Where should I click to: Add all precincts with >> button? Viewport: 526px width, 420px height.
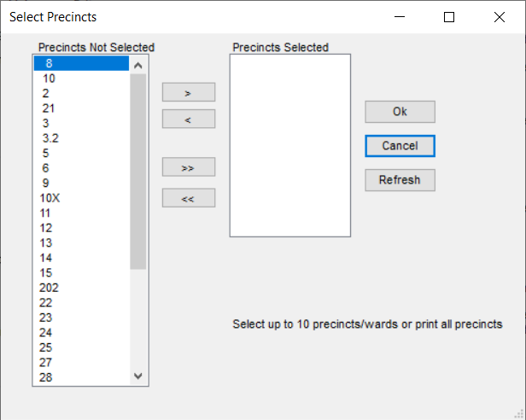(189, 167)
